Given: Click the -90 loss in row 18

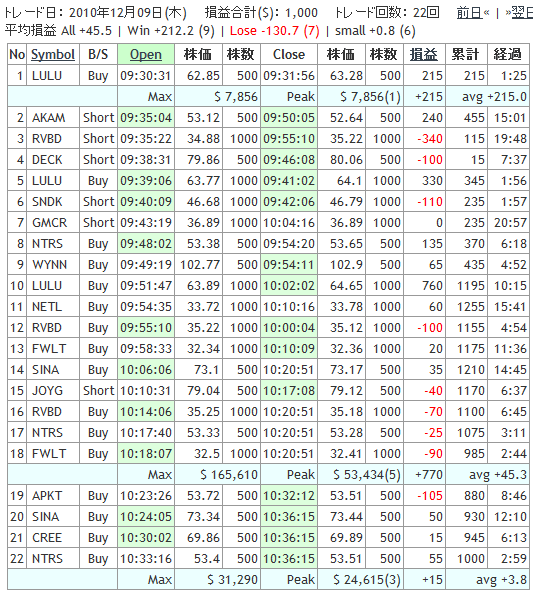Looking at the screenshot, I should tap(433, 454).
